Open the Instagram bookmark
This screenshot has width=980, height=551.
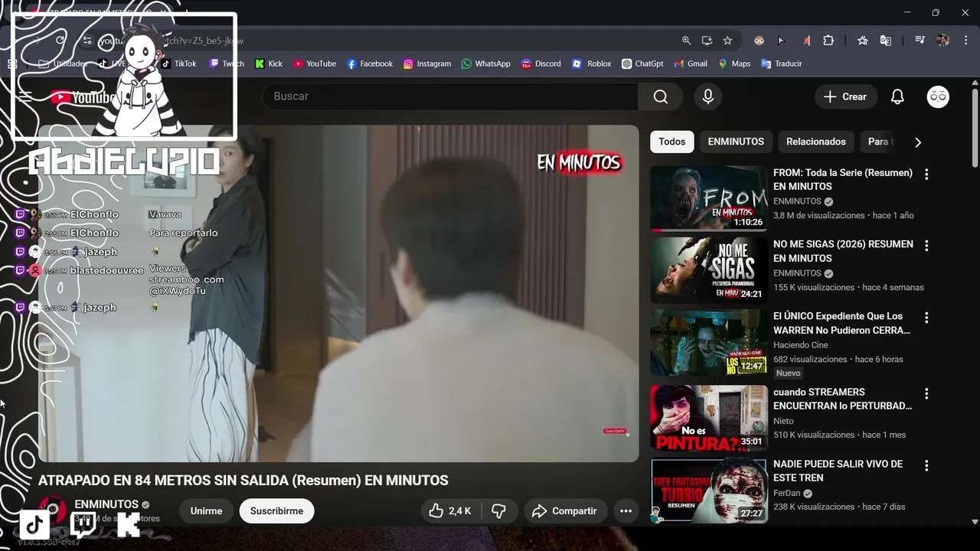point(427,64)
